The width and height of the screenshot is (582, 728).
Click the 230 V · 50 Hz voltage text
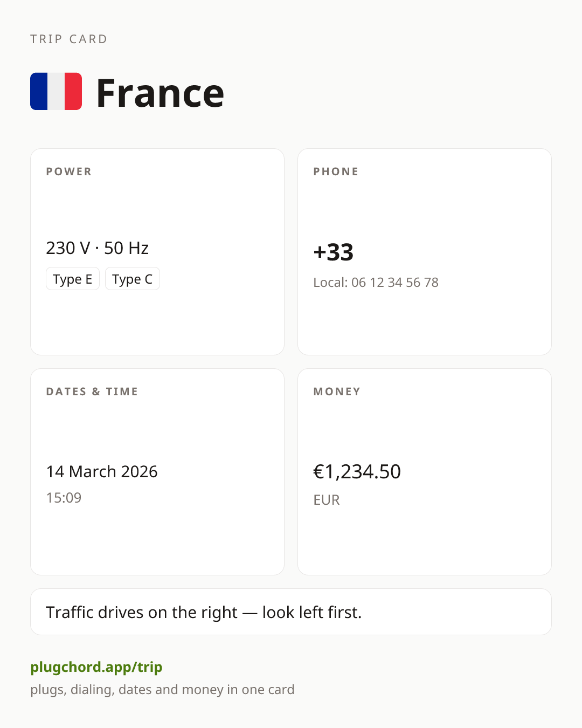point(98,248)
